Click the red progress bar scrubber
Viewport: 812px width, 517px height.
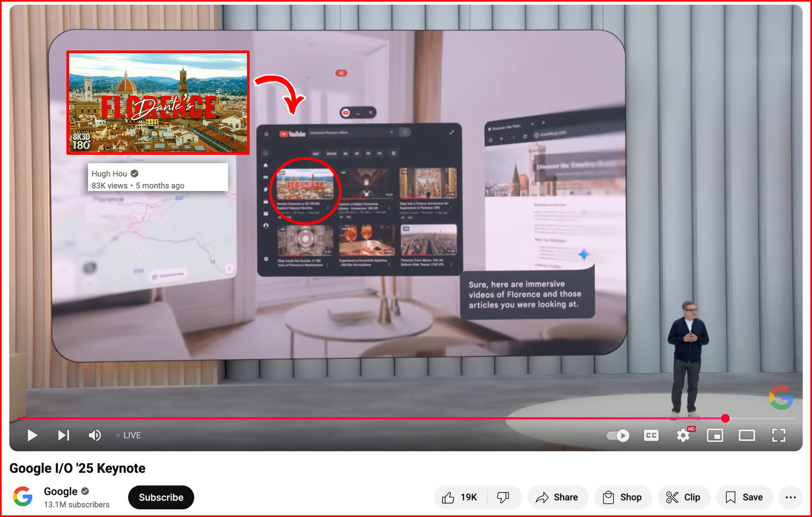click(x=725, y=418)
